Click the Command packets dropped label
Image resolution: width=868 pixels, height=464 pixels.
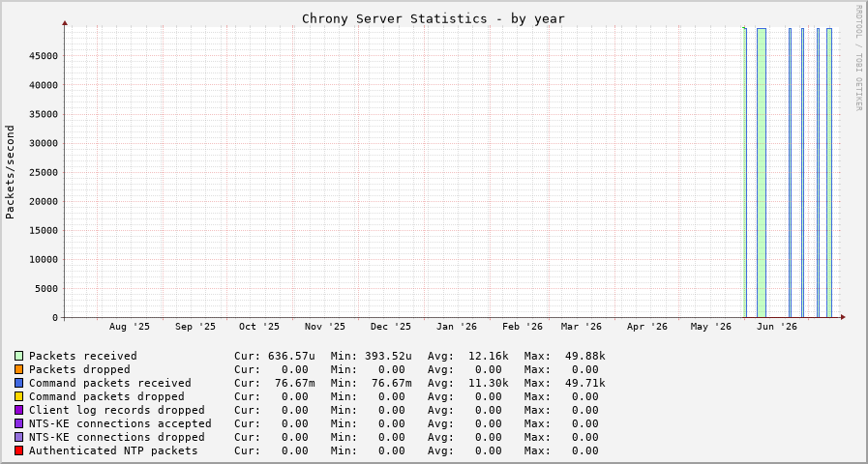[106, 396]
